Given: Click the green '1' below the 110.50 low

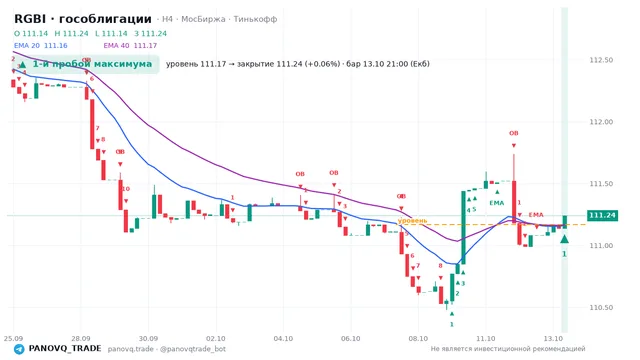Looking at the screenshot, I should click(451, 324).
